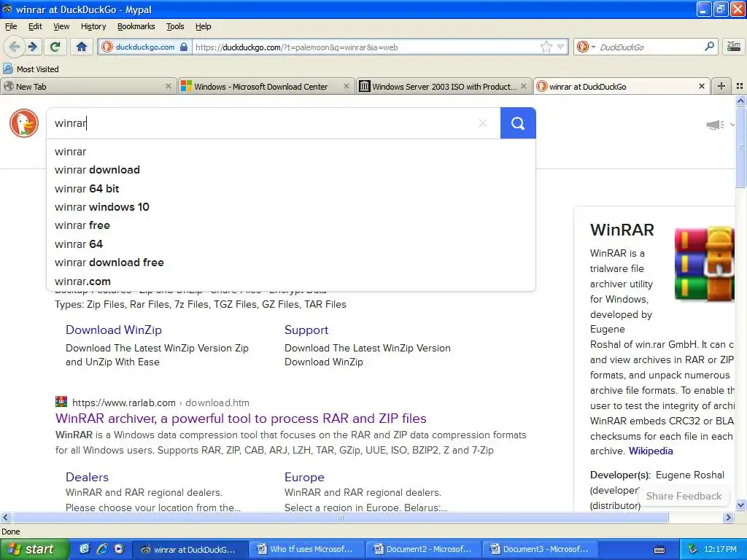
Task: Open the Dealers sitelink
Action: 88,477
